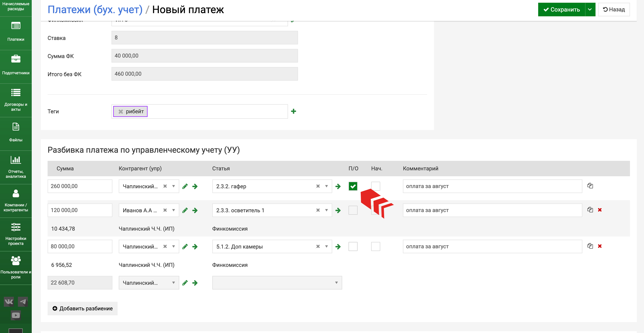Check П/О checkbox in Доп камеры row
This screenshot has width=644, height=333.
tap(353, 246)
